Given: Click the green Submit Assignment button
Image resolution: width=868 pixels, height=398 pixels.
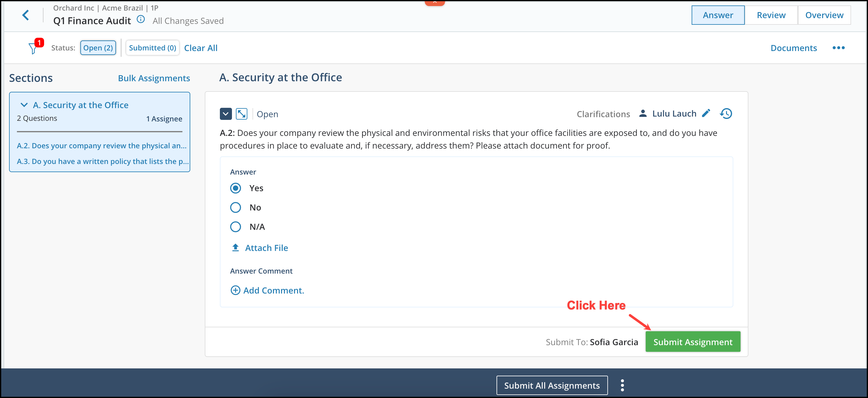Looking at the screenshot, I should click(693, 342).
